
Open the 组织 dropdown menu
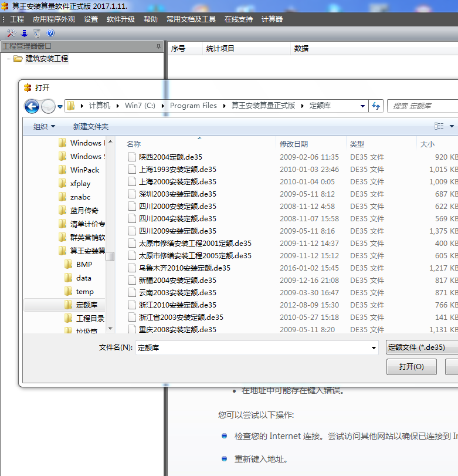coord(45,126)
